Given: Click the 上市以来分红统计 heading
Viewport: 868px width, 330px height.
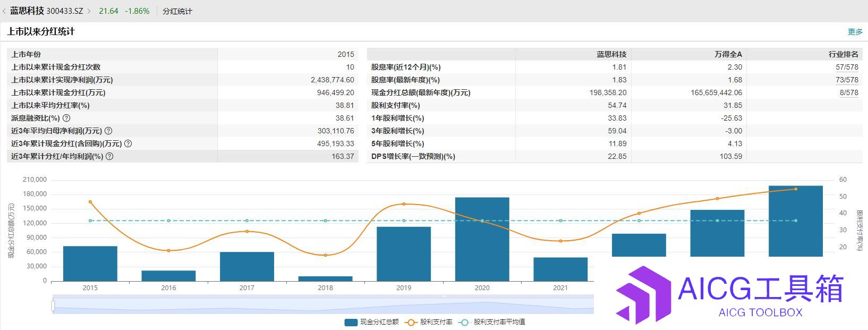Looking at the screenshot, I should [41, 32].
